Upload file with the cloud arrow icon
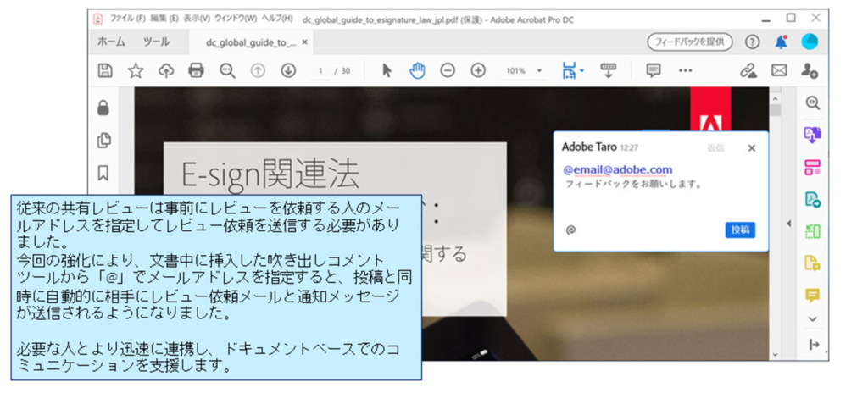The image size is (868, 393). tap(166, 70)
